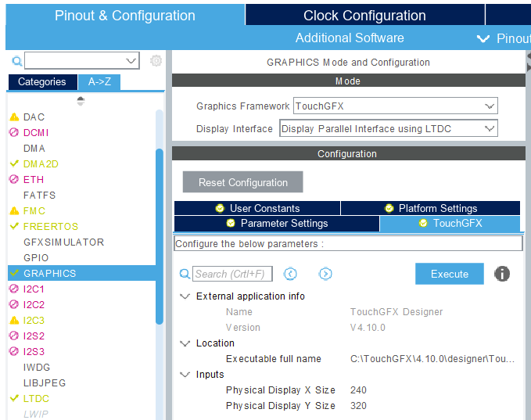Click warning icon next to FMC

14,211
